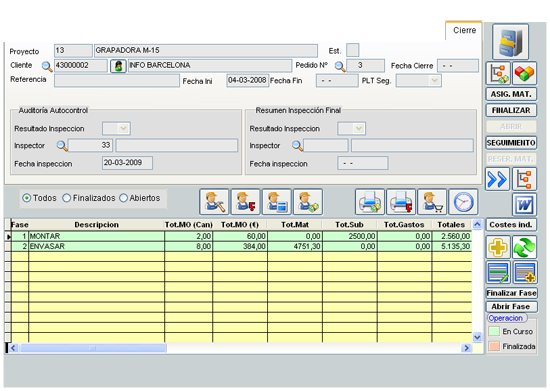Viewport: 550px width, 391px height.
Task: Click the tree structure icon beside the double arrows
Action: (x=524, y=179)
